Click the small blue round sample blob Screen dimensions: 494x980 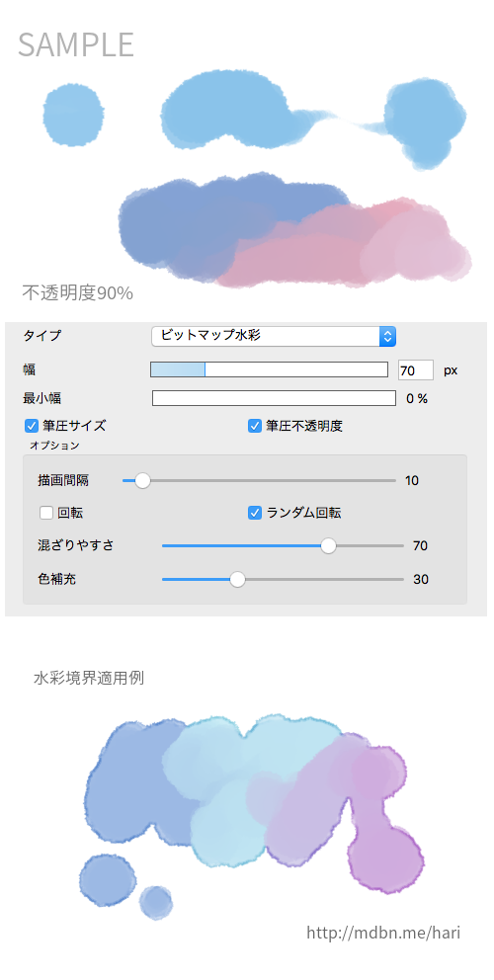point(74,116)
